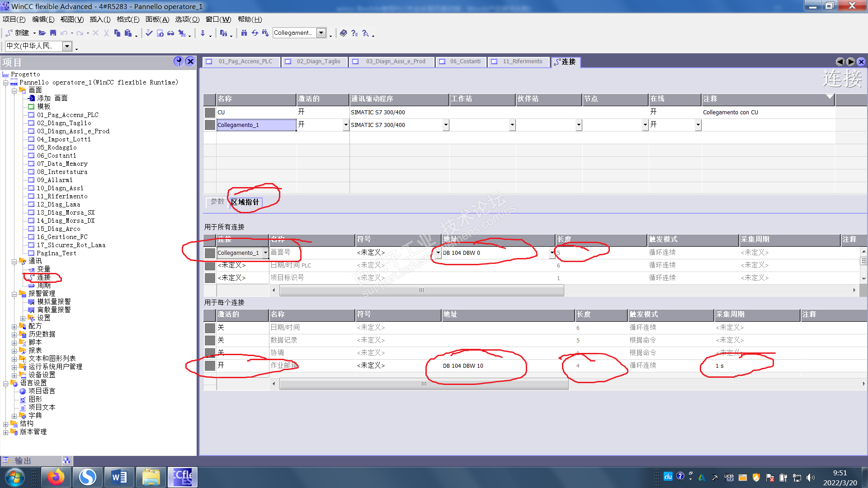Click the Paste toolbar icon
The image size is (868, 488).
(128, 33)
